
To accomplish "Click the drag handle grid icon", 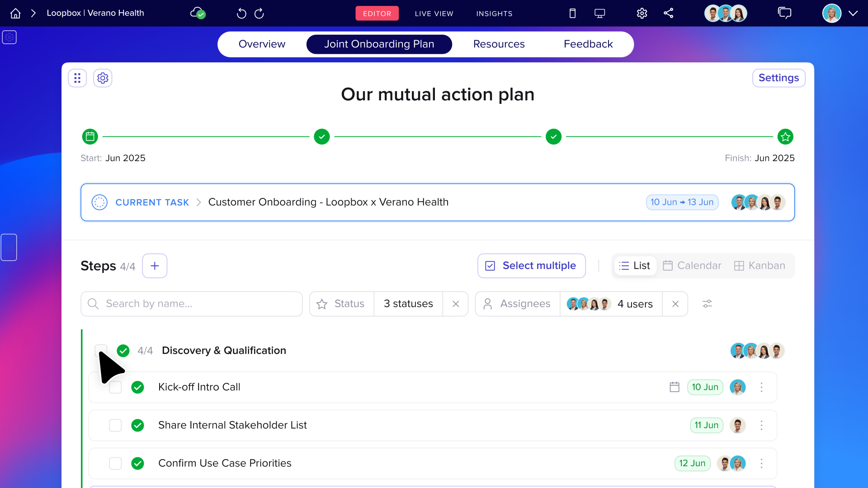I will click(x=77, y=78).
